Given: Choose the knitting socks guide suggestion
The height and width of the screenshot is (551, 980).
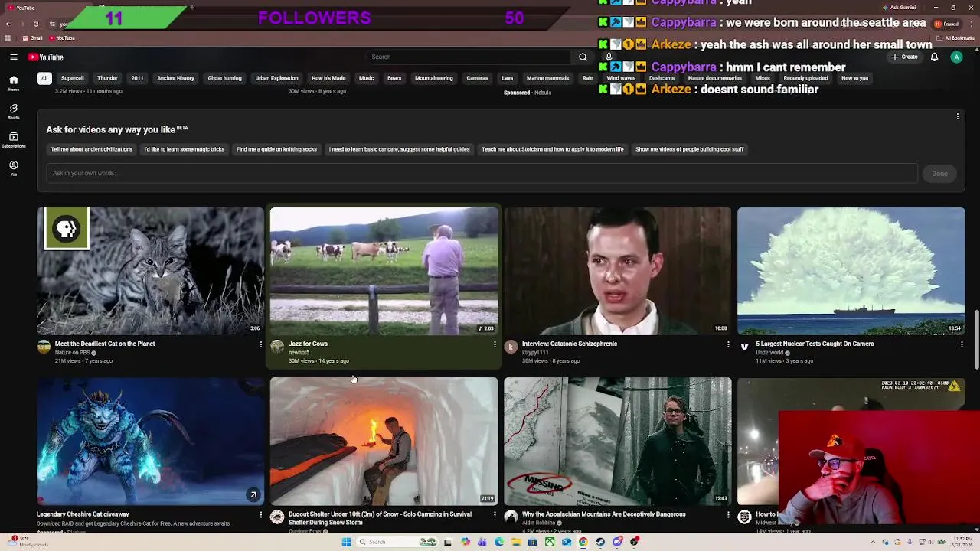Looking at the screenshot, I should pos(276,149).
